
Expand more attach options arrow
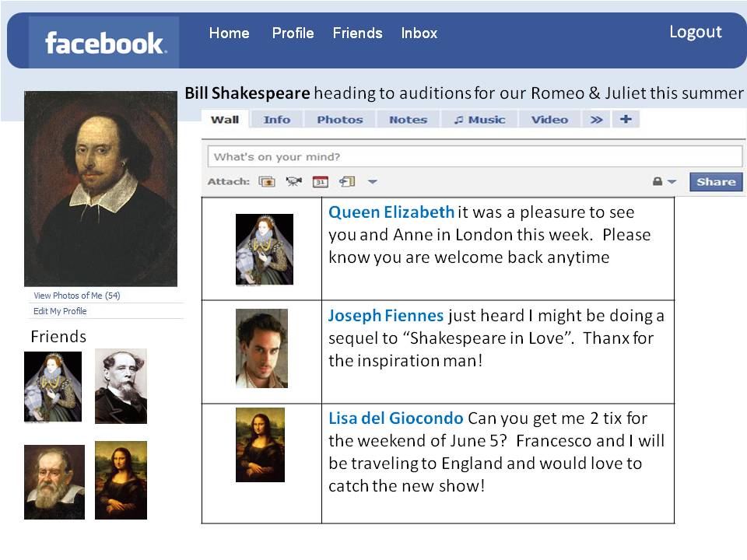tap(373, 181)
